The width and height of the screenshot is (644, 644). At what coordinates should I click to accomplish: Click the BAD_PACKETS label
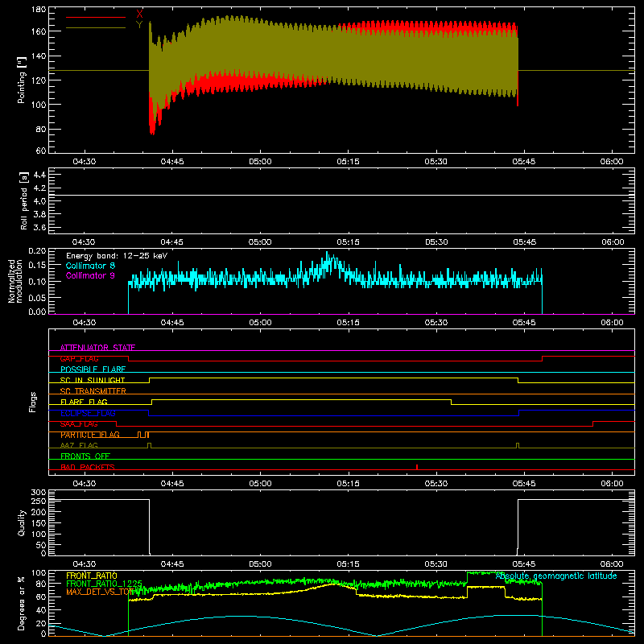pos(88,467)
